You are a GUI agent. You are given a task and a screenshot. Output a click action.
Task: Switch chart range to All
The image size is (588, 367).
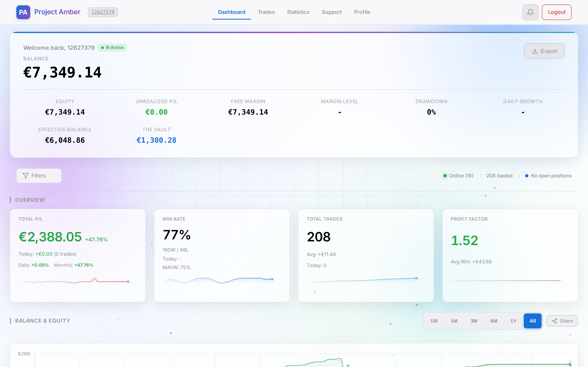coord(532,321)
